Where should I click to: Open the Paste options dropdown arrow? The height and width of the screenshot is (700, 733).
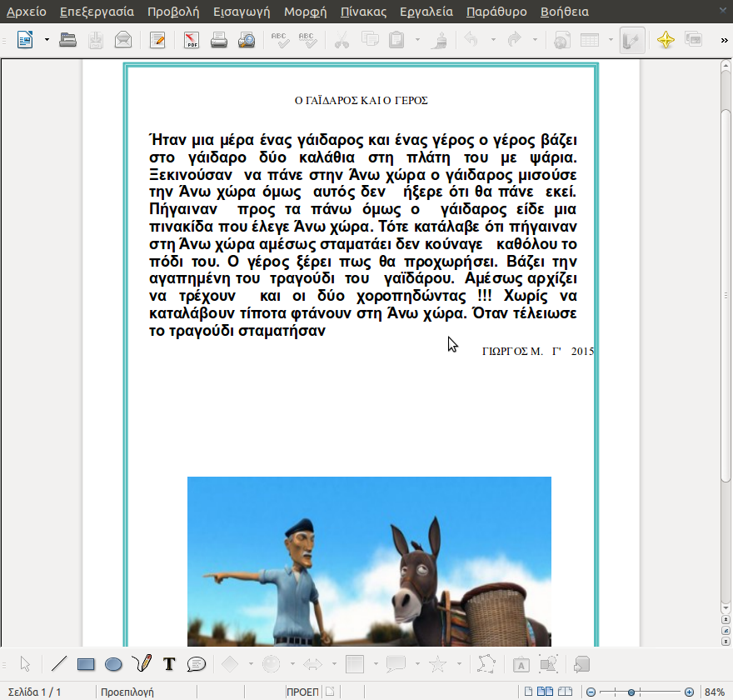pyautogui.click(x=417, y=40)
